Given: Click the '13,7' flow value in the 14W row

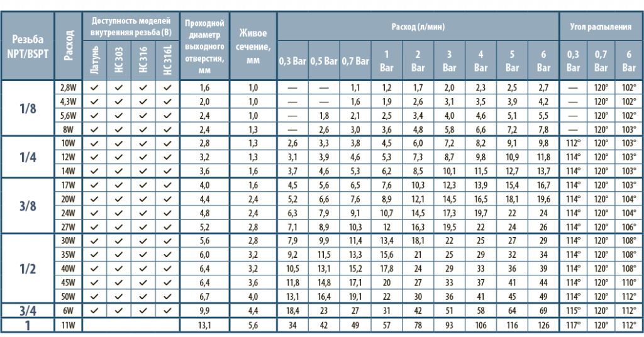Looking at the screenshot, I should click(543, 171).
